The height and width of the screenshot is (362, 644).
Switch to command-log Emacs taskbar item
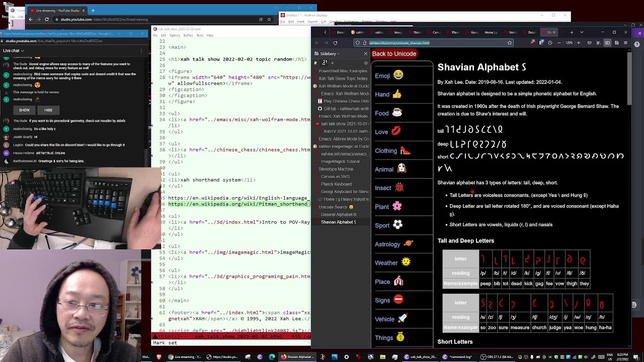(x=457, y=357)
